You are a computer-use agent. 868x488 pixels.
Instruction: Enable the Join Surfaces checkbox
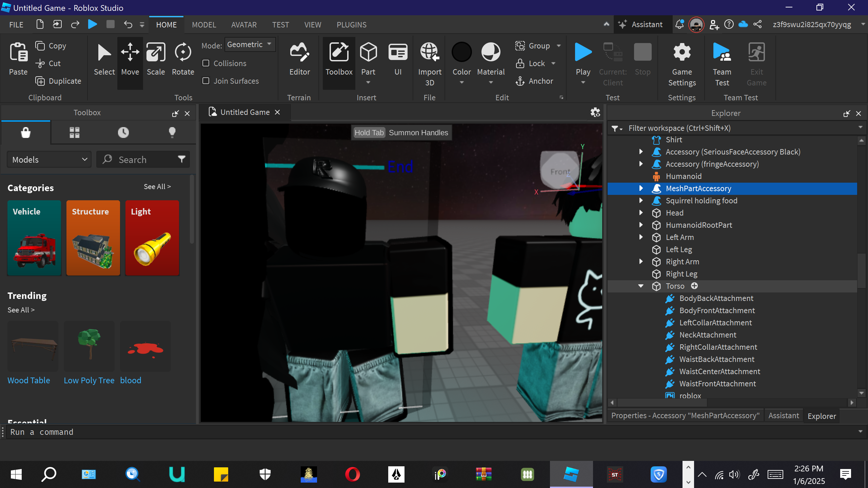[206, 81]
